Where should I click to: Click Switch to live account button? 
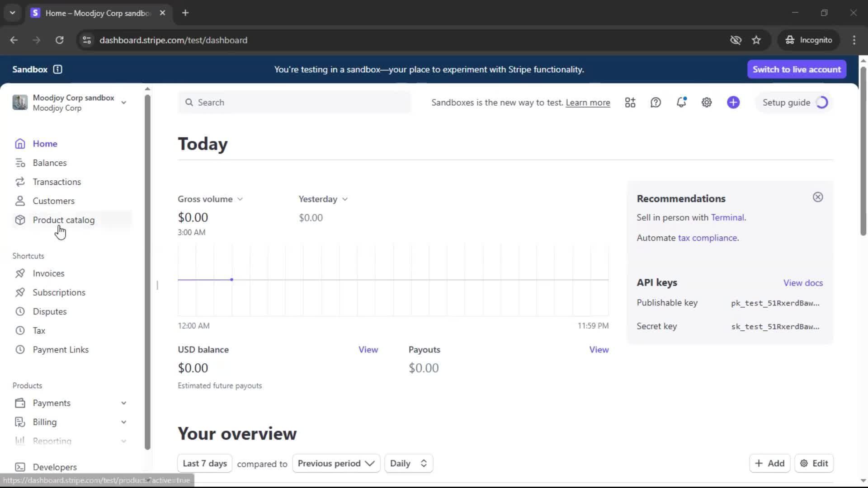(x=796, y=69)
